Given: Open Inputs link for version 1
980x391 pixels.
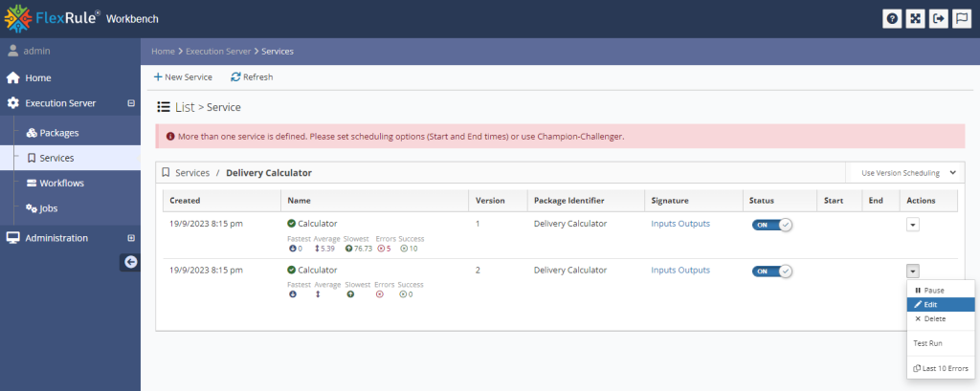Looking at the screenshot, I should click(x=663, y=224).
